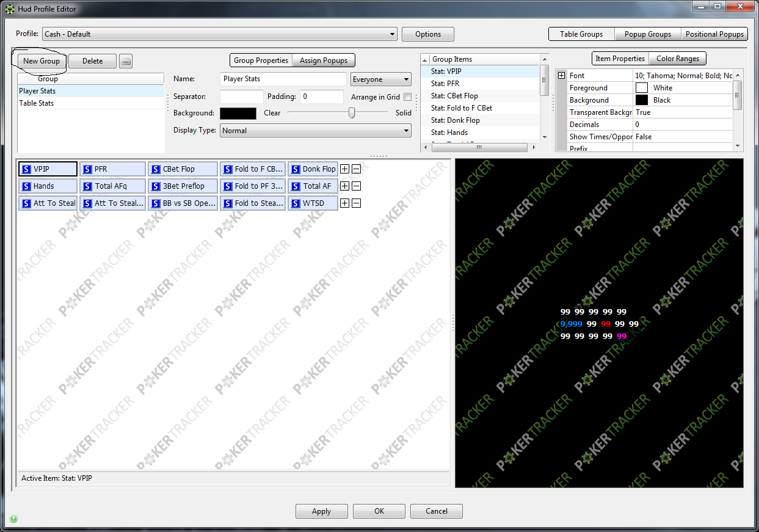The image size is (759, 532).
Task: Remove item with minus on Att To Steal row
Action: coord(357,203)
